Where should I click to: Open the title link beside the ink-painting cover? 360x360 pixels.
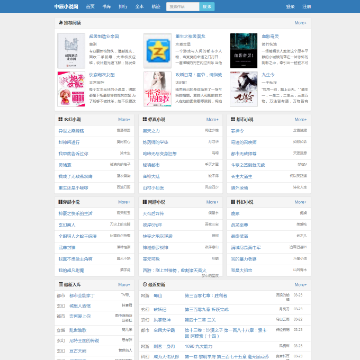267,75
